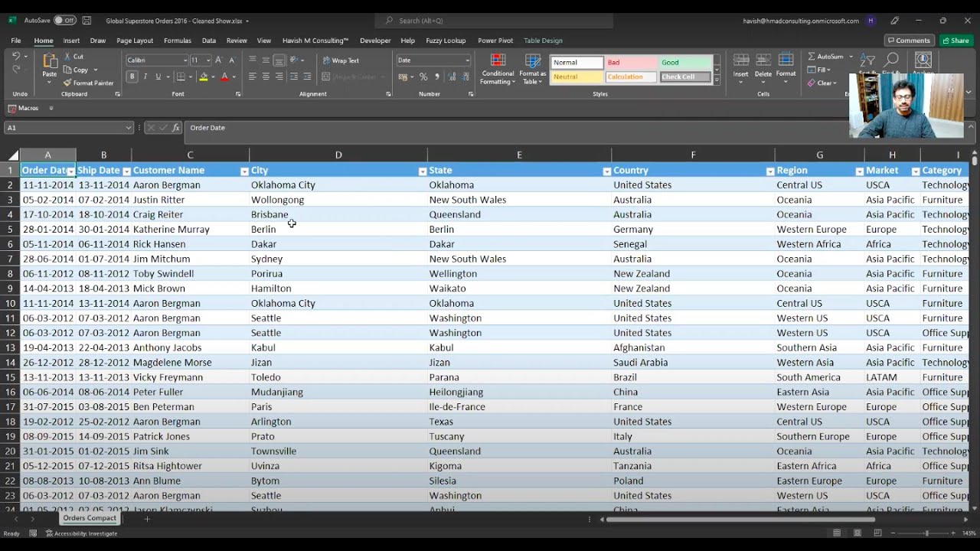Viewport: 980px width, 551px height.
Task: Click Increase Decimal icon
Action: 452,77
